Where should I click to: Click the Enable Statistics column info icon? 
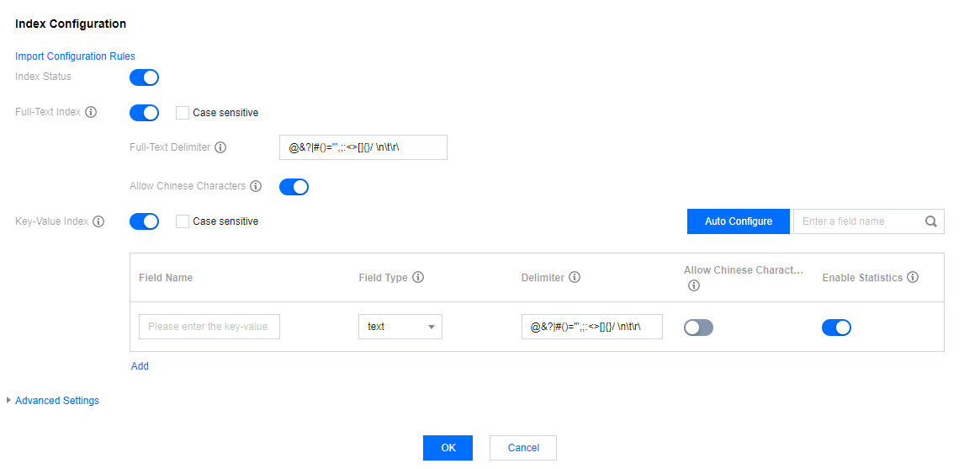click(x=913, y=277)
